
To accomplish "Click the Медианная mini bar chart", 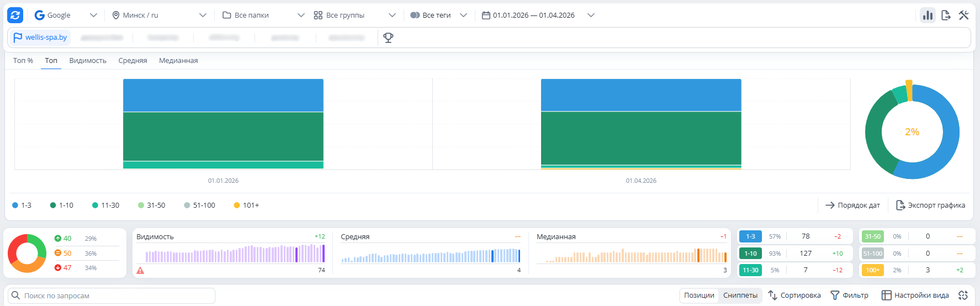I will point(636,255).
